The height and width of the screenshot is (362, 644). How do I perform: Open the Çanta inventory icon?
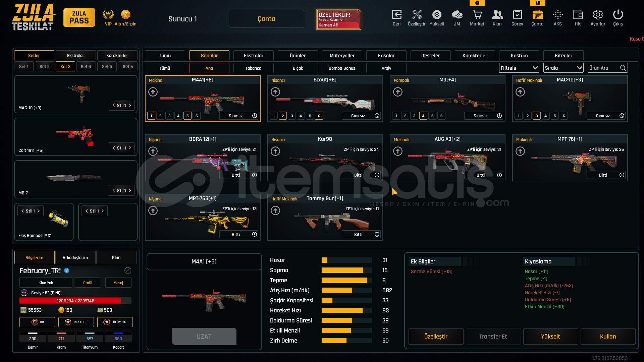(x=537, y=17)
